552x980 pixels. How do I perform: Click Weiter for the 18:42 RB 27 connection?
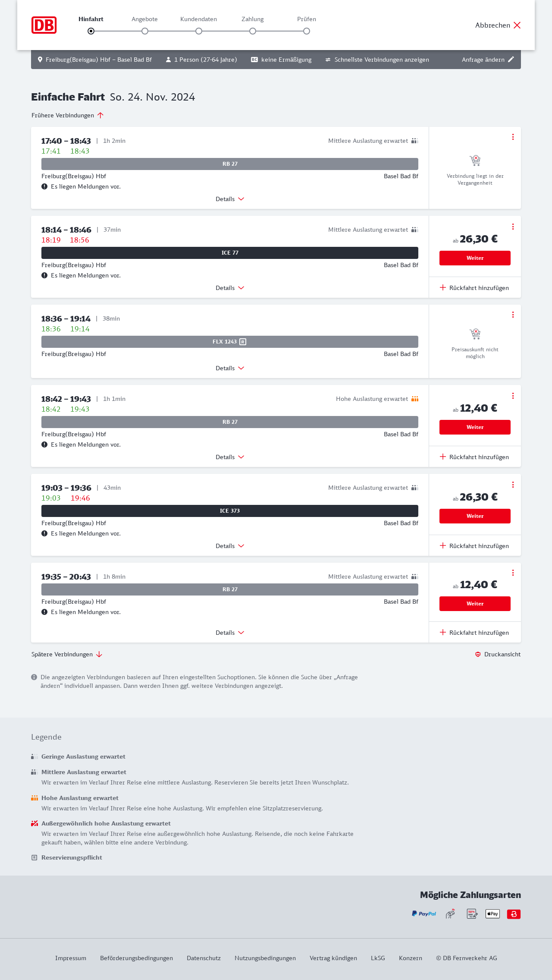475,427
